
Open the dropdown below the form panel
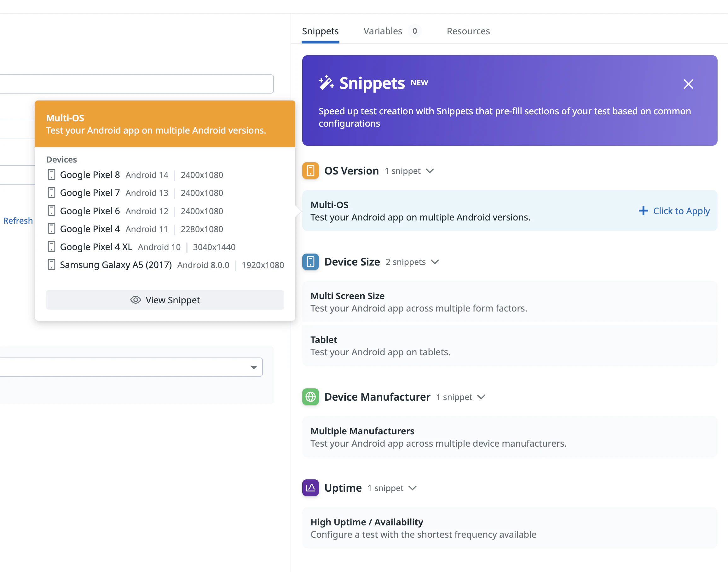pos(254,367)
